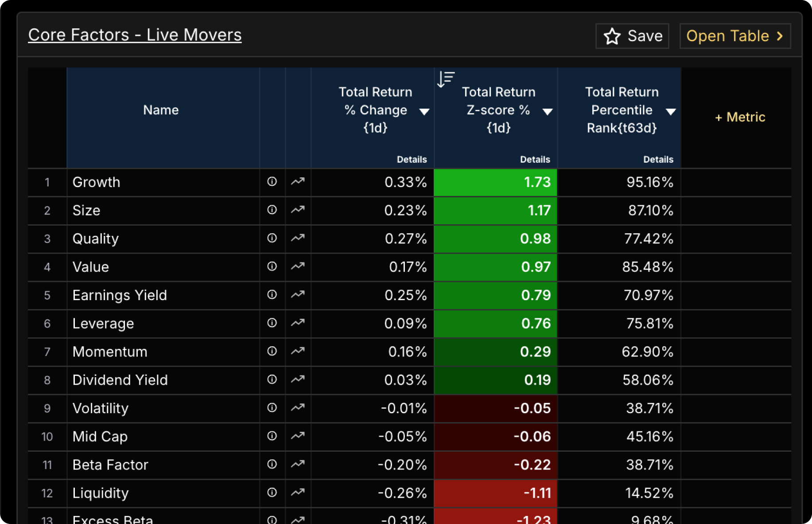Click Details under Total Return Z-score

pyautogui.click(x=535, y=160)
